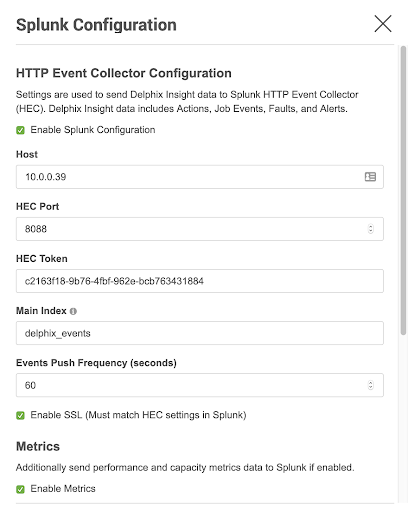Close the Splunk Configuration dialog
Image resolution: width=408 pixels, height=512 pixels.
[383, 24]
